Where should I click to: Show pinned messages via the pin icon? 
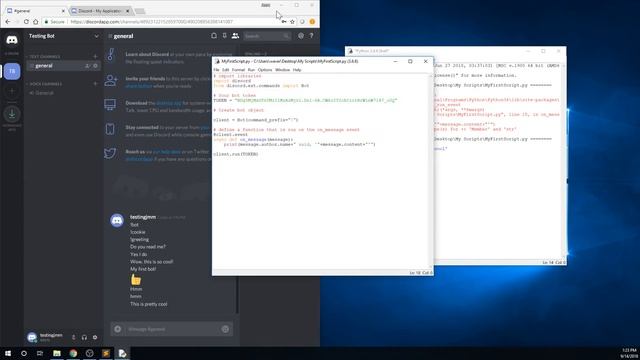(224, 36)
